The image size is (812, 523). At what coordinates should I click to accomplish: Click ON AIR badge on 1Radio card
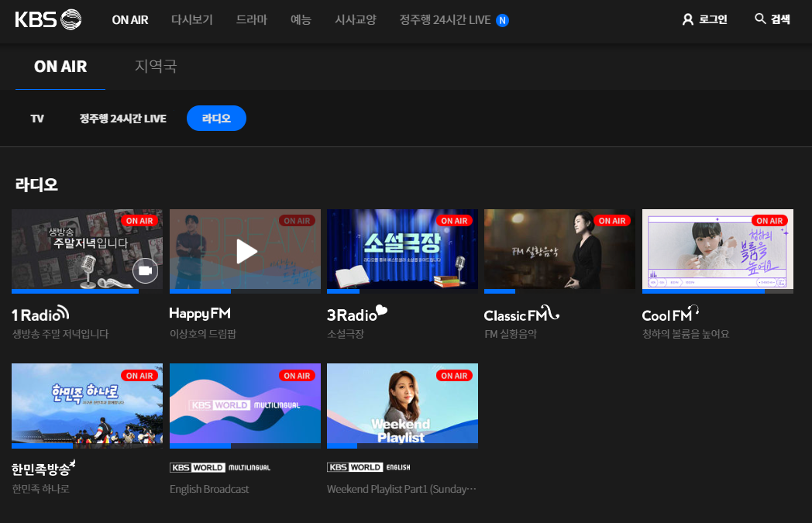tap(139, 221)
